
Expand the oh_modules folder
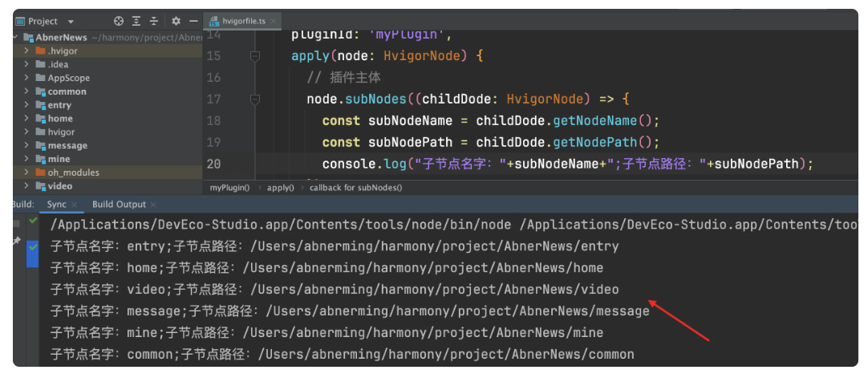click(x=26, y=173)
